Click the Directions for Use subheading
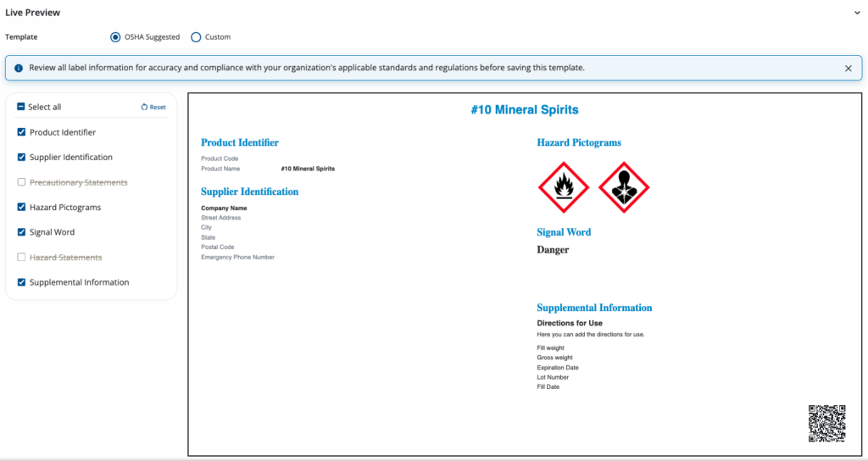 pyautogui.click(x=570, y=323)
